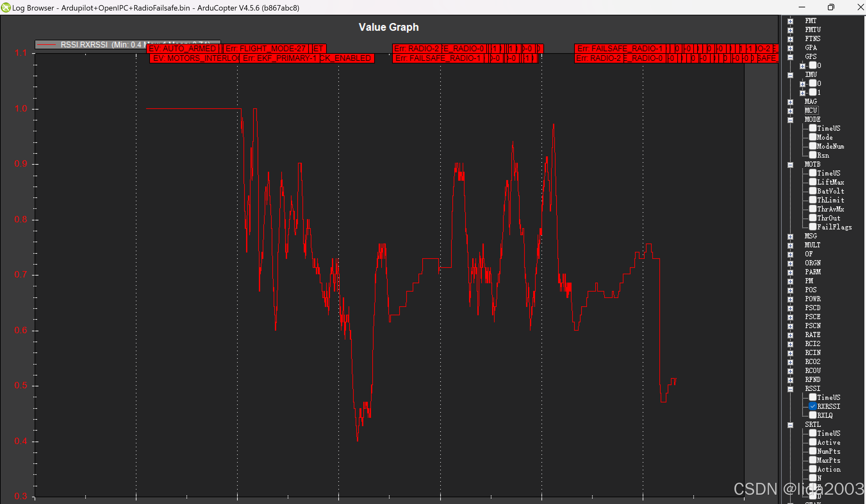This screenshot has height=504, width=866.
Task: Select the RATE tree item label
Action: (x=812, y=335)
